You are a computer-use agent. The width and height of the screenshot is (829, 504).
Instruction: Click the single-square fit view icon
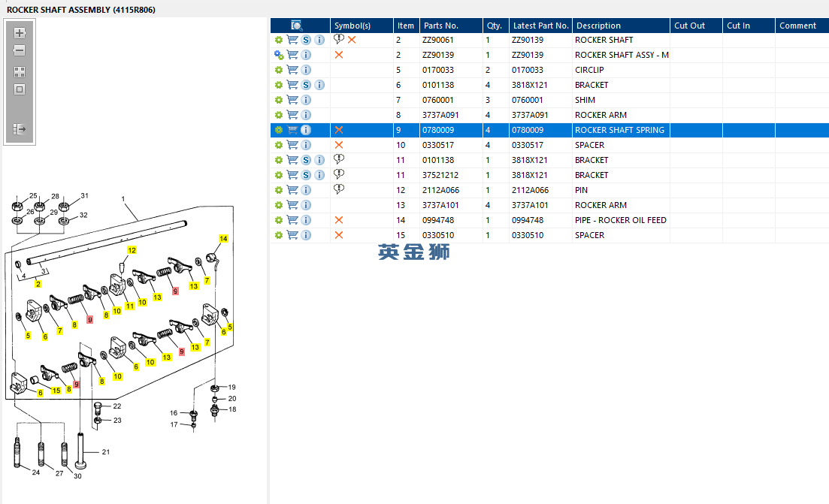pos(20,90)
